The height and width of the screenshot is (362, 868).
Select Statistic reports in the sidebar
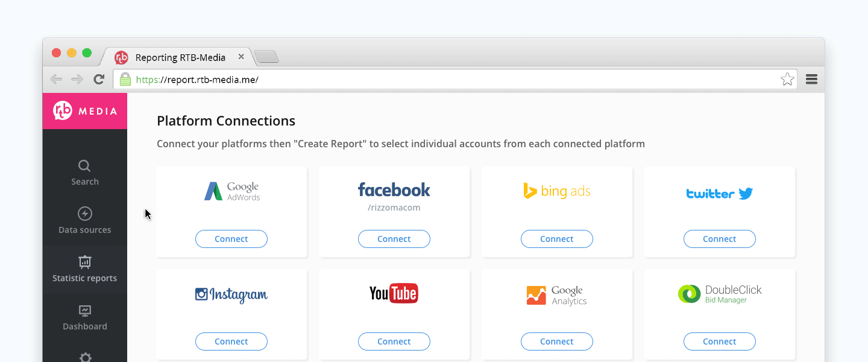click(85, 269)
